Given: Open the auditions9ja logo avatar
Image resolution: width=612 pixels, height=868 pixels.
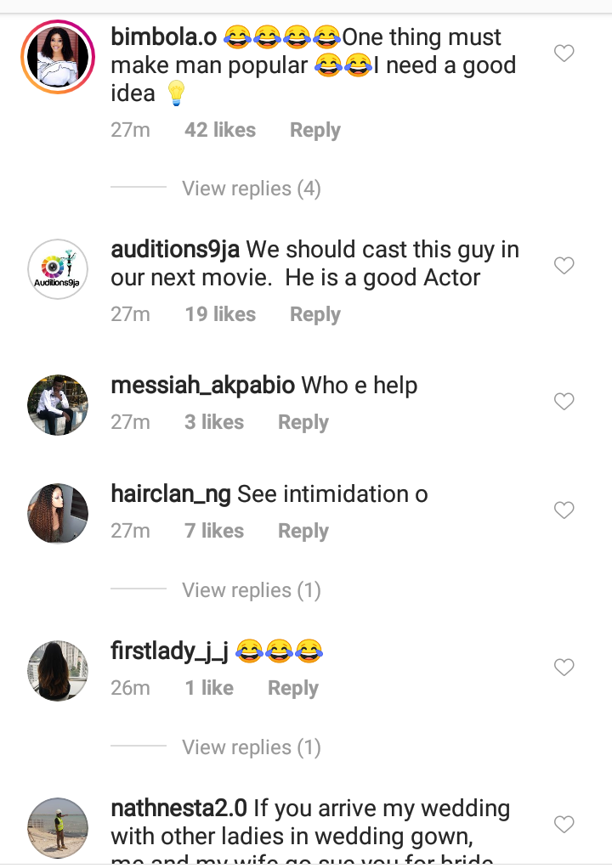Looking at the screenshot, I should tap(58, 269).
